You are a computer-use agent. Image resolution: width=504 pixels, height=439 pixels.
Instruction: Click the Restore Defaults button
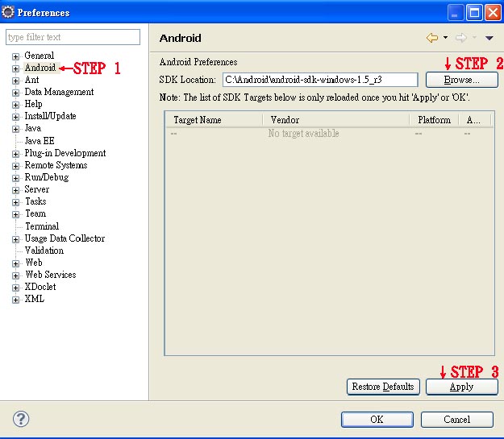coord(383,387)
